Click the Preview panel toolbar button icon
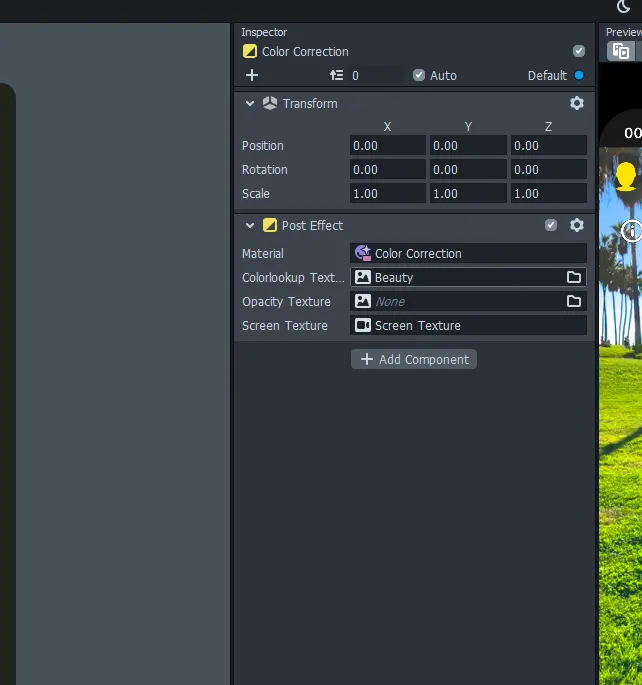This screenshot has height=685, width=642. click(x=621, y=51)
